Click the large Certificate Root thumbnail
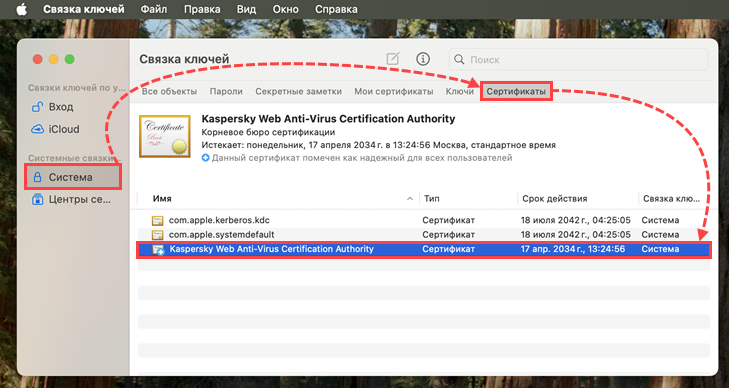Image resolution: width=729 pixels, height=388 pixels. tap(165, 136)
